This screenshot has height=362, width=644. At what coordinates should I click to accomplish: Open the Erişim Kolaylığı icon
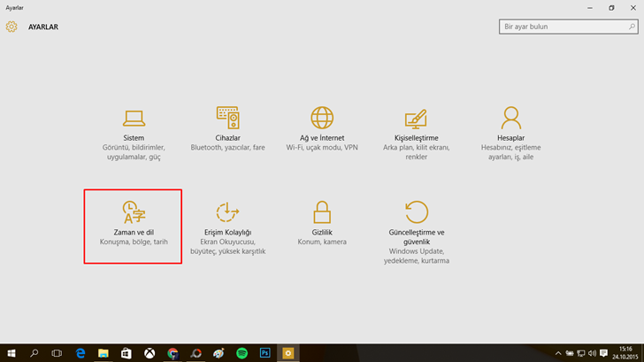pos(227,212)
